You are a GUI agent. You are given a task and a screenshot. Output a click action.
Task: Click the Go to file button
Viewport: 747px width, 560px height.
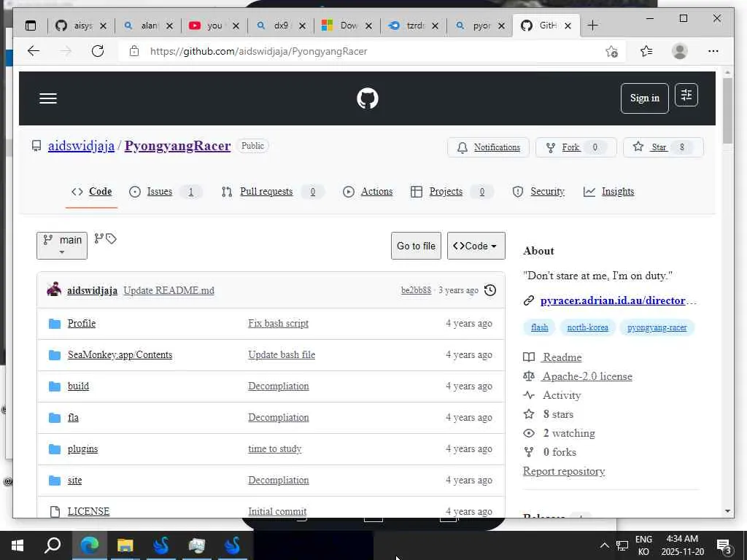point(416,246)
